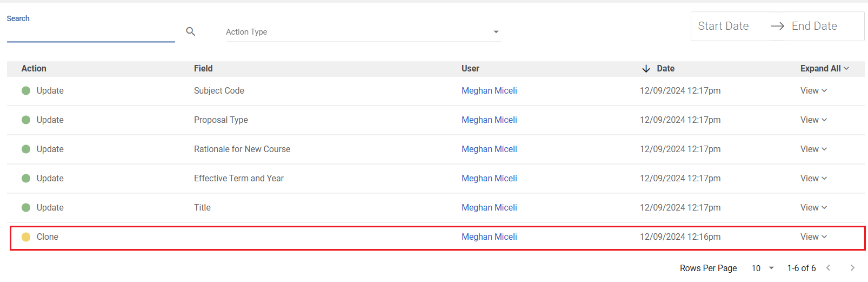Click the Update text in Subject Code row
The image size is (868, 282).
pos(50,91)
